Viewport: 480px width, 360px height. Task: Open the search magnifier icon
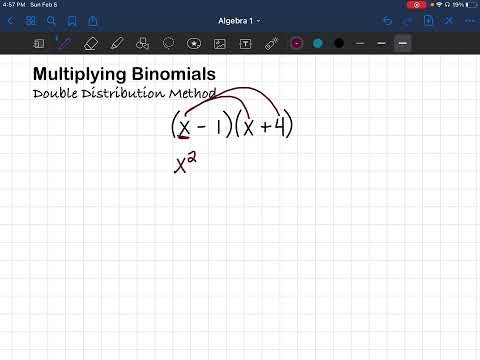click(51, 21)
